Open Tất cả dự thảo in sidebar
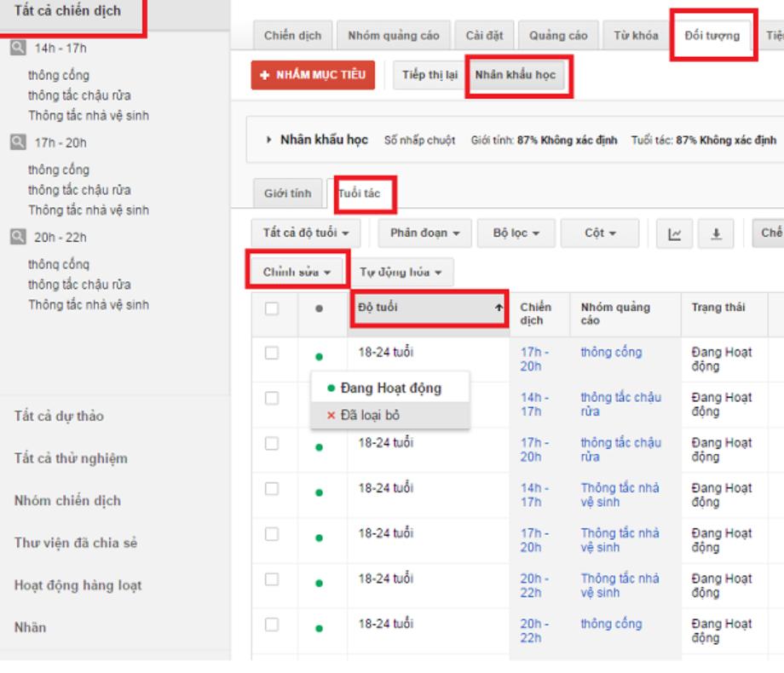Image resolution: width=784 pixels, height=673 pixels. (59, 416)
